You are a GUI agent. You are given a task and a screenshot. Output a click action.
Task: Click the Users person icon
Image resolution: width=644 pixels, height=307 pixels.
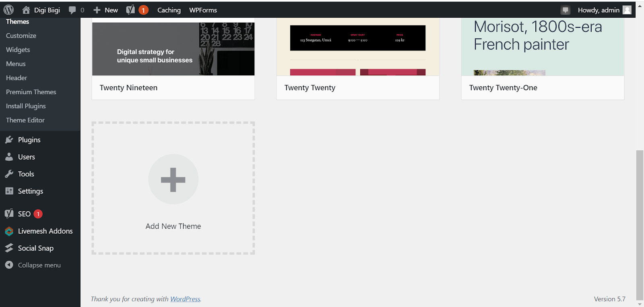[9, 157]
